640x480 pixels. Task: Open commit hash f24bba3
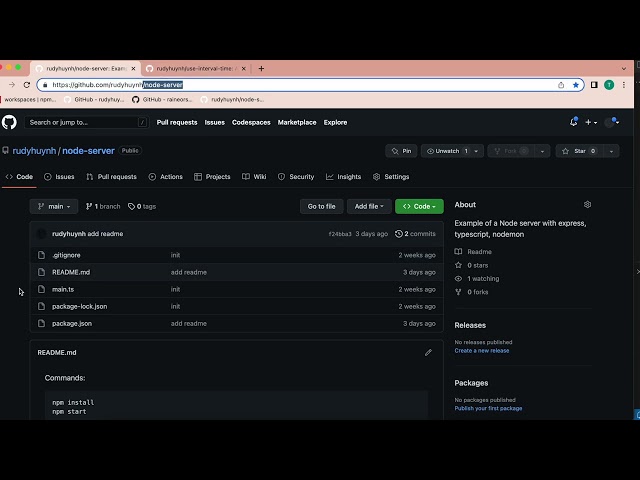tap(340, 234)
